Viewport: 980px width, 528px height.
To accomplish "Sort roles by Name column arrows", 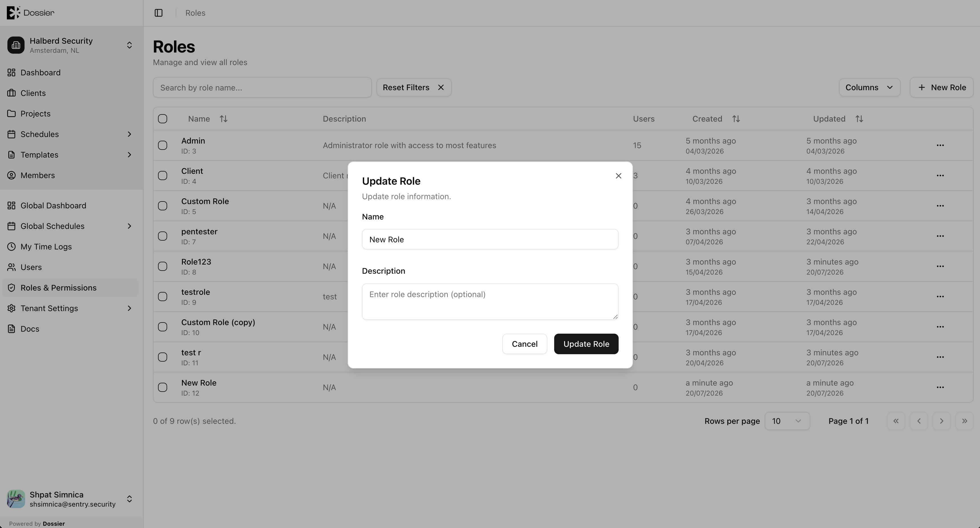I will click(223, 119).
